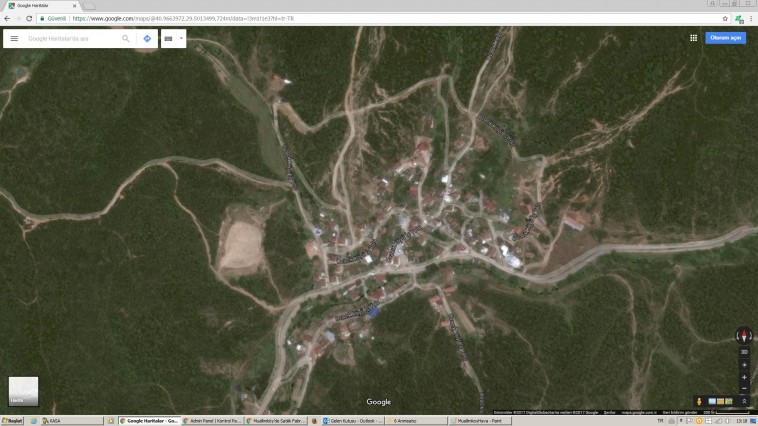
Task: Reset map orientation with the compass
Action: coord(743,336)
